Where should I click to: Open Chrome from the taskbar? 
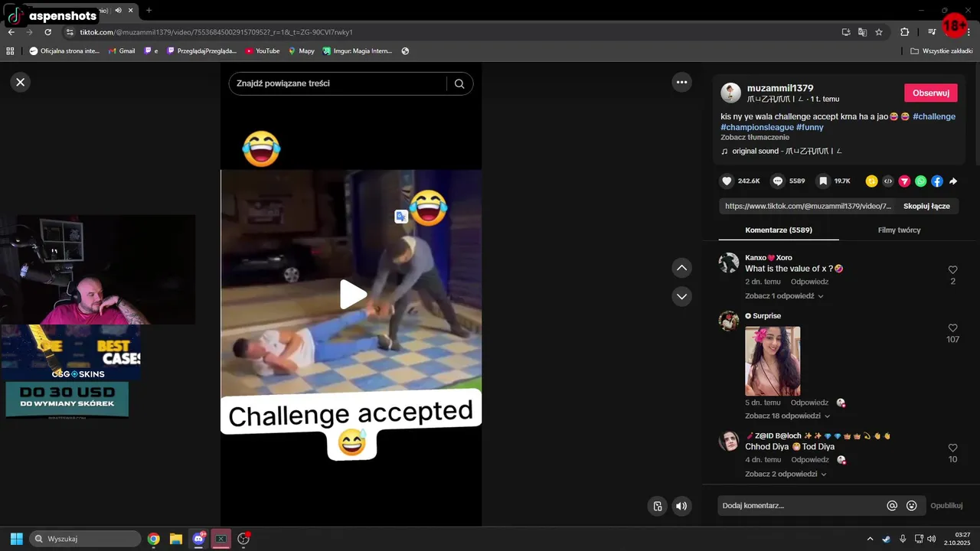tap(154, 539)
